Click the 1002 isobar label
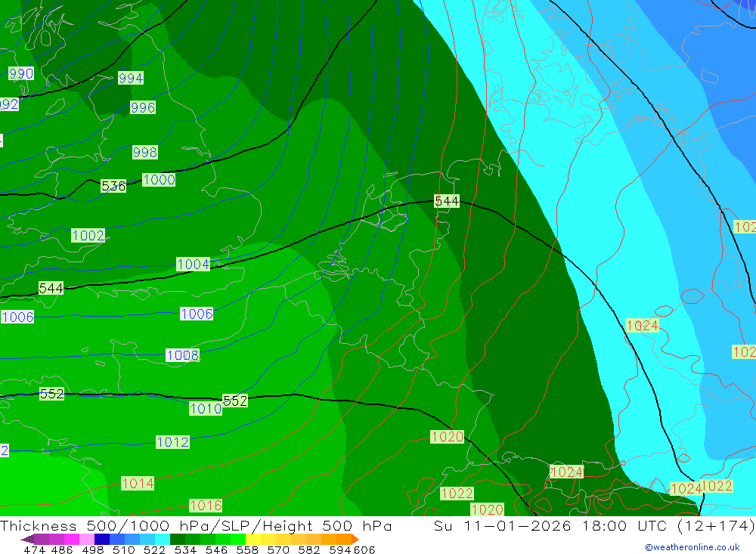Image resolution: width=756 pixels, height=554 pixels. click(x=88, y=235)
